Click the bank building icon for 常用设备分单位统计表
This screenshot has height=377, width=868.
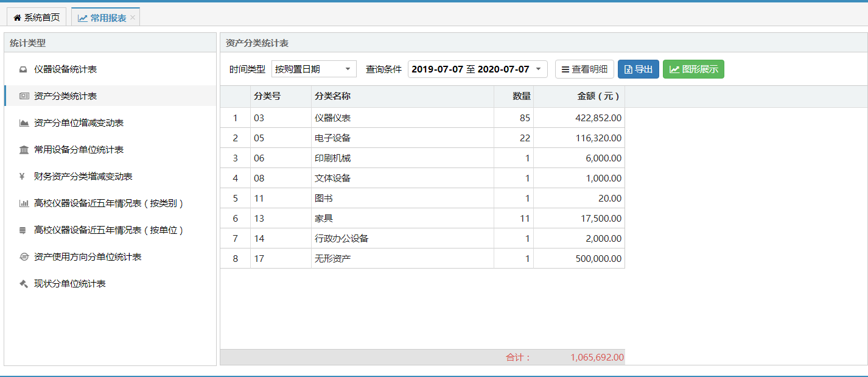click(24, 150)
